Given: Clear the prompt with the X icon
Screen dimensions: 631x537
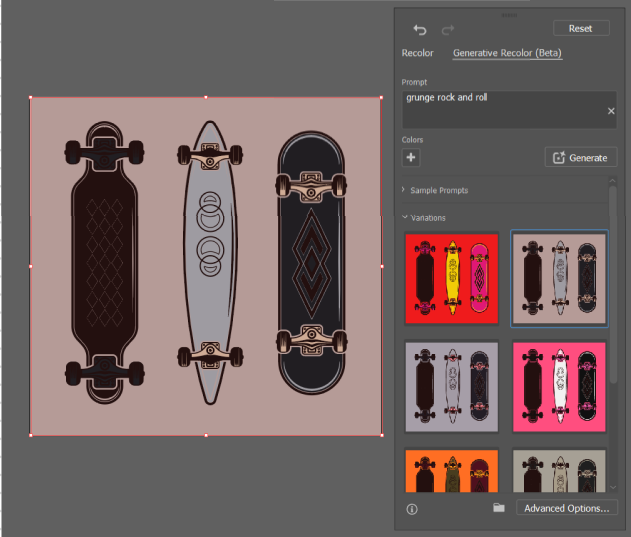Looking at the screenshot, I should click(x=610, y=111).
